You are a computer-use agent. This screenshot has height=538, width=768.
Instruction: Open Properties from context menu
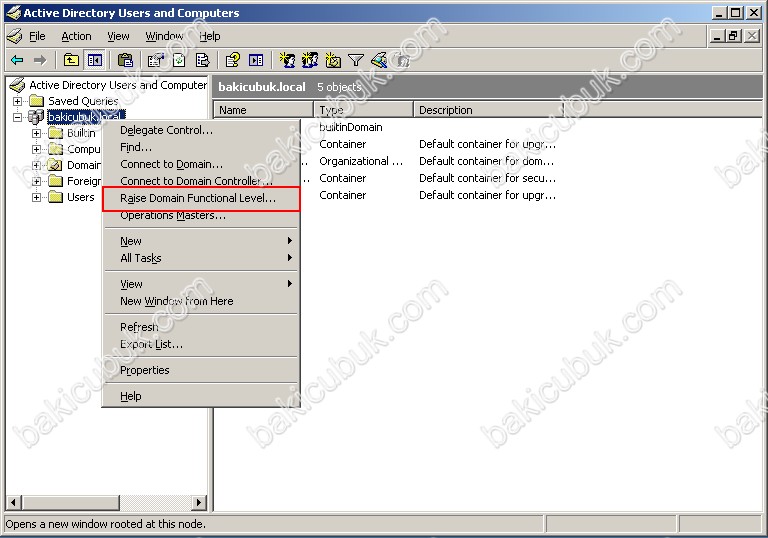point(201,370)
